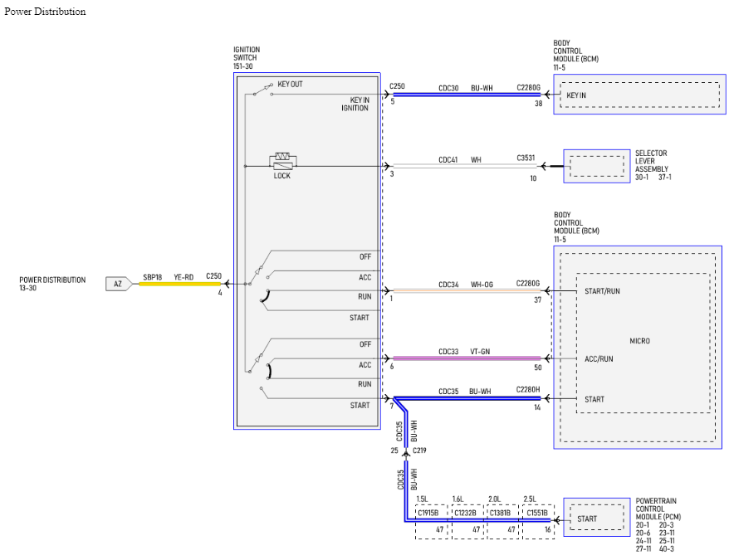Click the 'START/RUN' BCM terminal label
This screenshot has height=560, width=729.
602,291
